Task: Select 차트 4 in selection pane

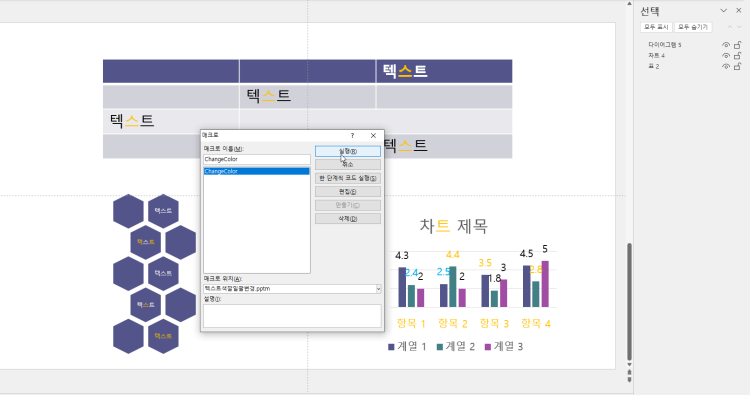Action: click(x=656, y=55)
